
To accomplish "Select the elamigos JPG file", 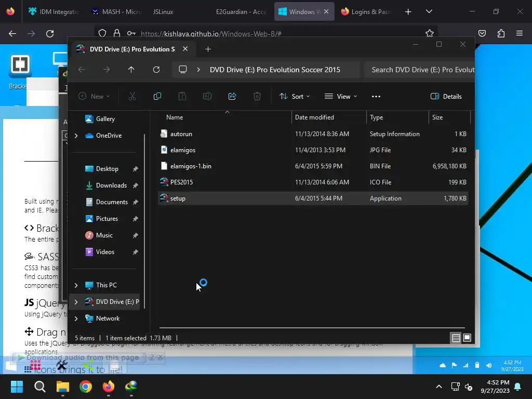I will 313,150.
